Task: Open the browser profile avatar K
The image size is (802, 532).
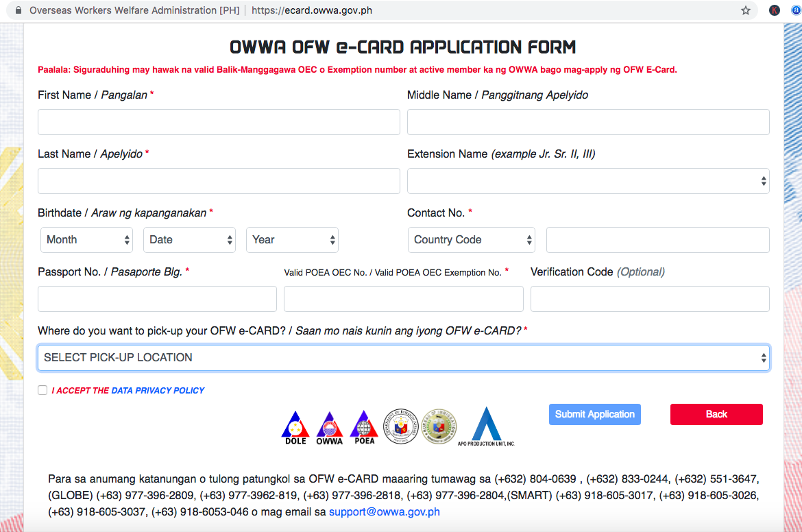Action: coord(774,10)
